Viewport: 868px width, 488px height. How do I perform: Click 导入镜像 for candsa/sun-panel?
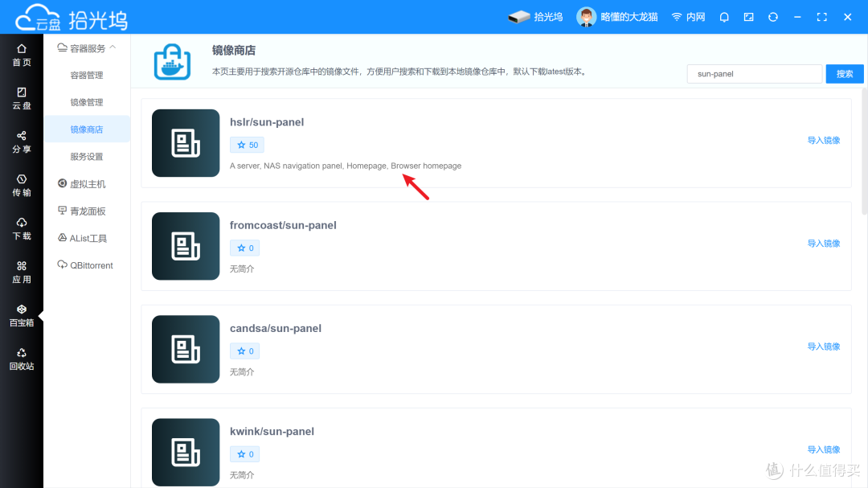(824, 347)
